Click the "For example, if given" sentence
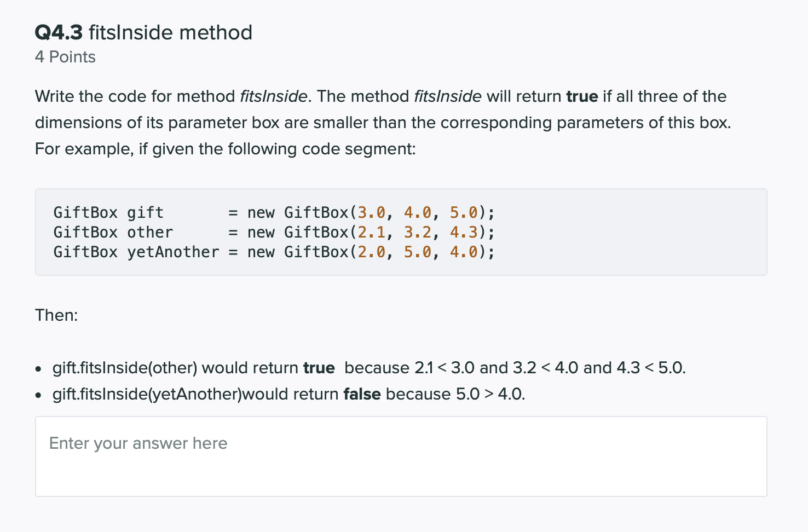This screenshot has width=808, height=532. pyautogui.click(x=225, y=149)
